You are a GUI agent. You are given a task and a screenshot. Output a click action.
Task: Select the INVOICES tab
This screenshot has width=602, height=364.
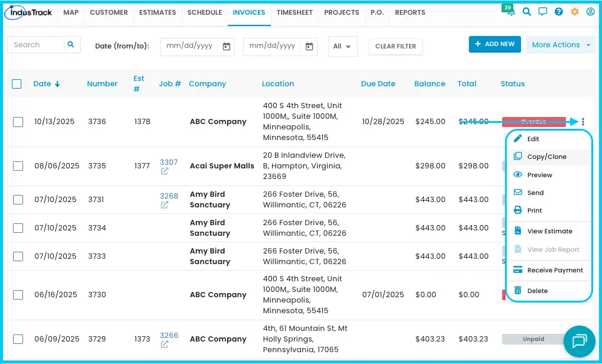pos(249,12)
